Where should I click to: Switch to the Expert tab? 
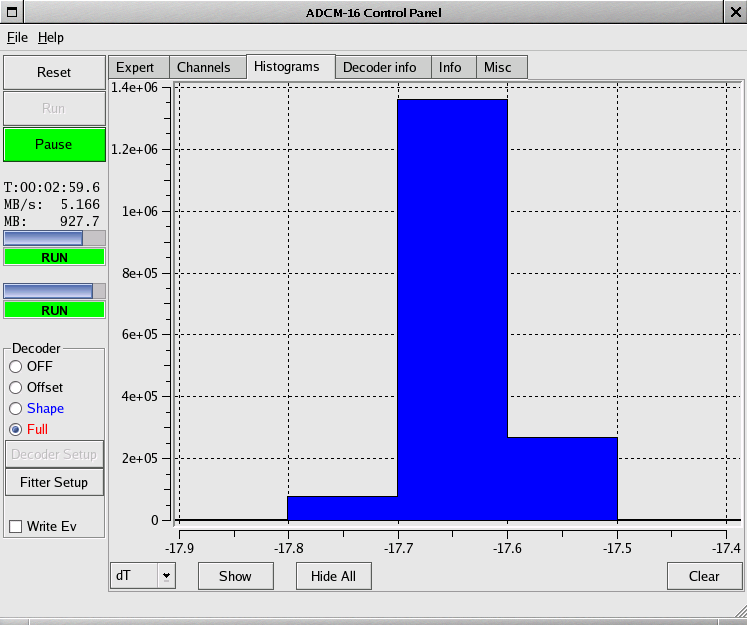click(139, 67)
